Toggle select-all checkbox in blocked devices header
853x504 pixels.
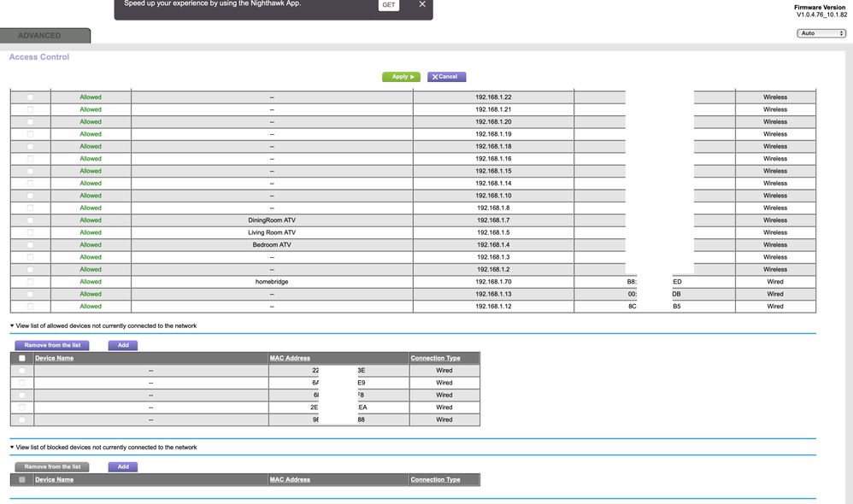point(22,480)
